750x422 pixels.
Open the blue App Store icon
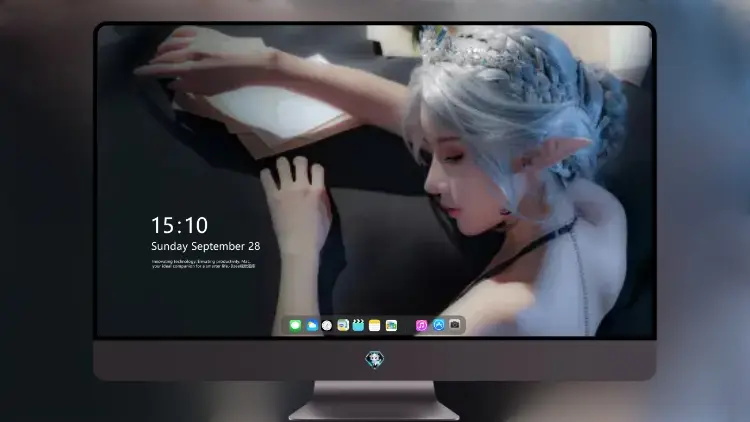coord(439,325)
